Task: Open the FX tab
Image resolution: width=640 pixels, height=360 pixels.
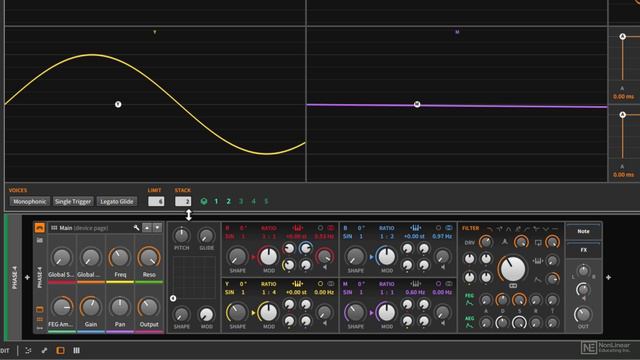Action: tap(583, 250)
